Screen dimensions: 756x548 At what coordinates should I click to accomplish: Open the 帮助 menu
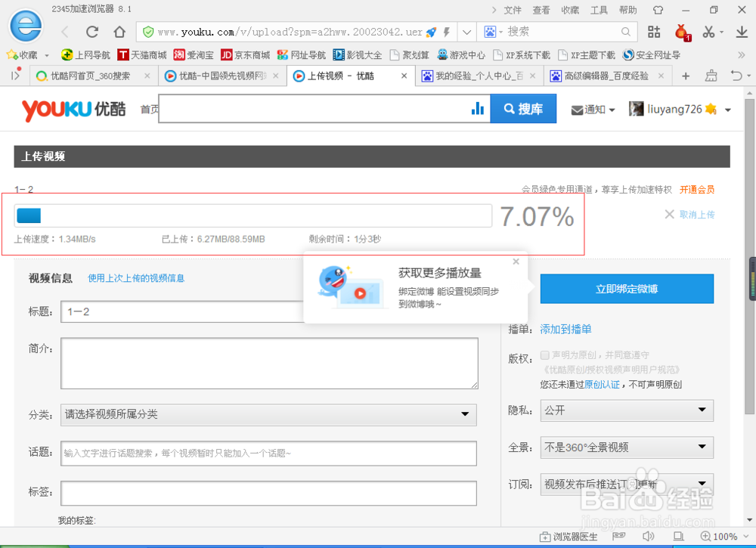pyautogui.click(x=627, y=10)
